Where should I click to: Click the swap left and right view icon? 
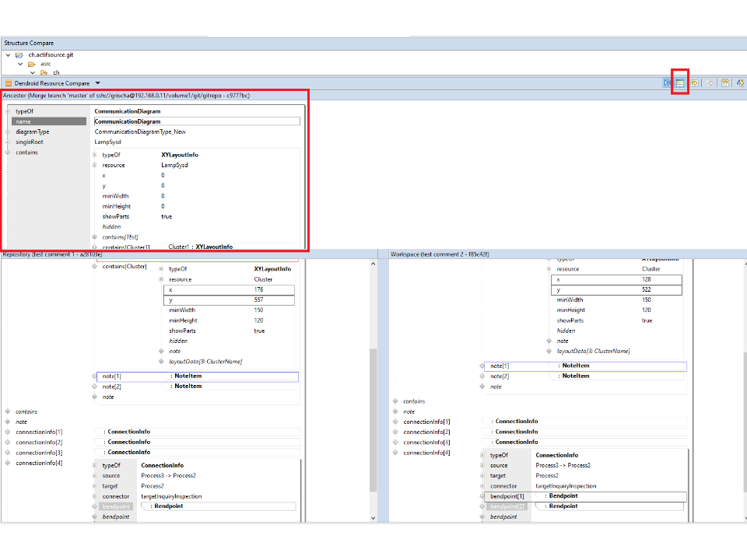click(x=724, y=83)
